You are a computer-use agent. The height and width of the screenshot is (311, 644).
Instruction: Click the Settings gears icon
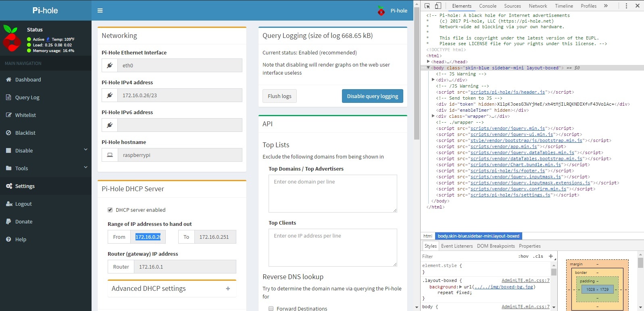point(9,186)
